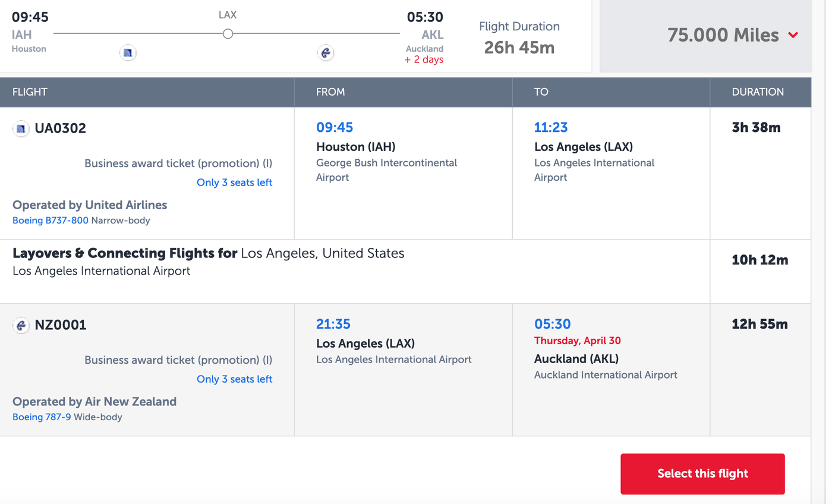Click the United Airlines icon on the route timeline

click(x=128, y=53)
